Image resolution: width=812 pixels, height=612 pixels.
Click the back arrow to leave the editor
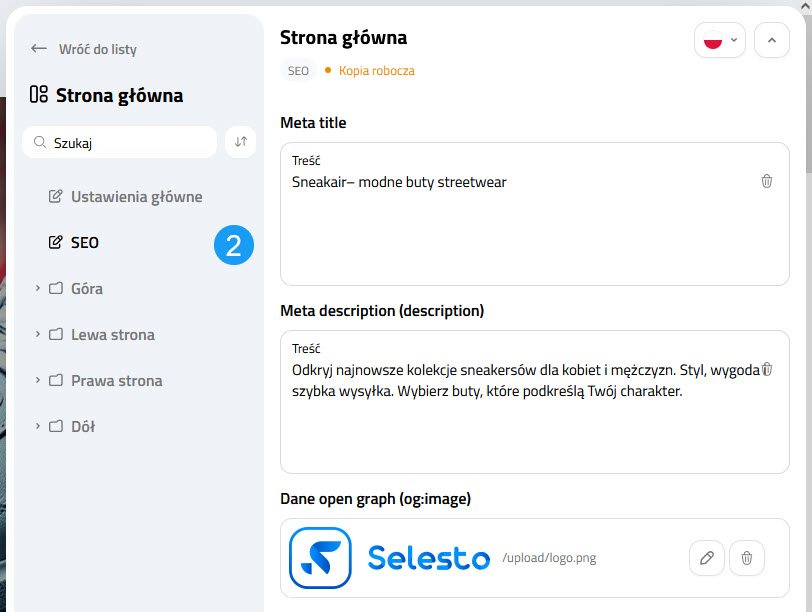click(37, 48)
